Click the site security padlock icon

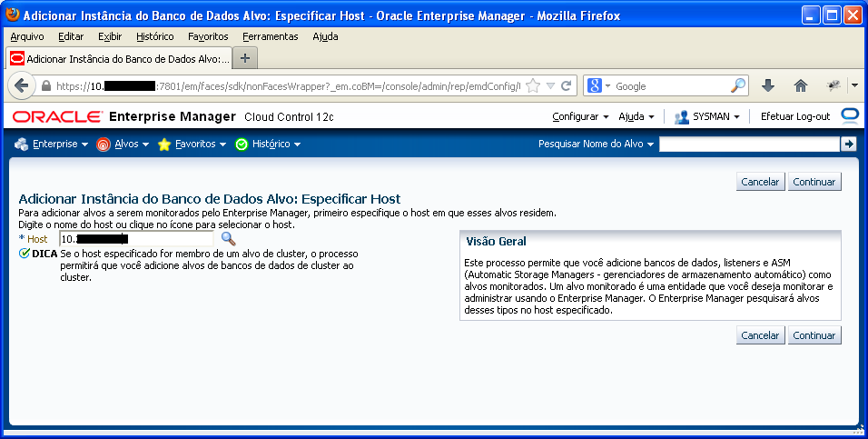(x=46, y=86)
